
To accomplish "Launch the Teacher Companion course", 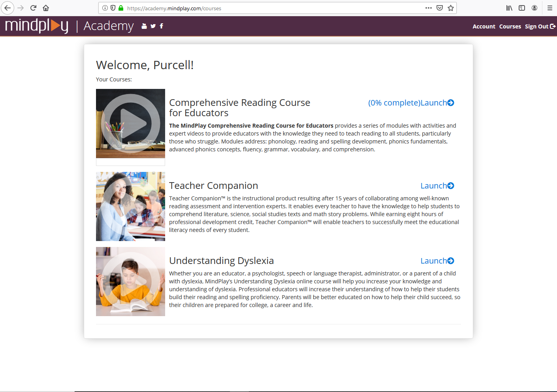I will click(437, 186).
